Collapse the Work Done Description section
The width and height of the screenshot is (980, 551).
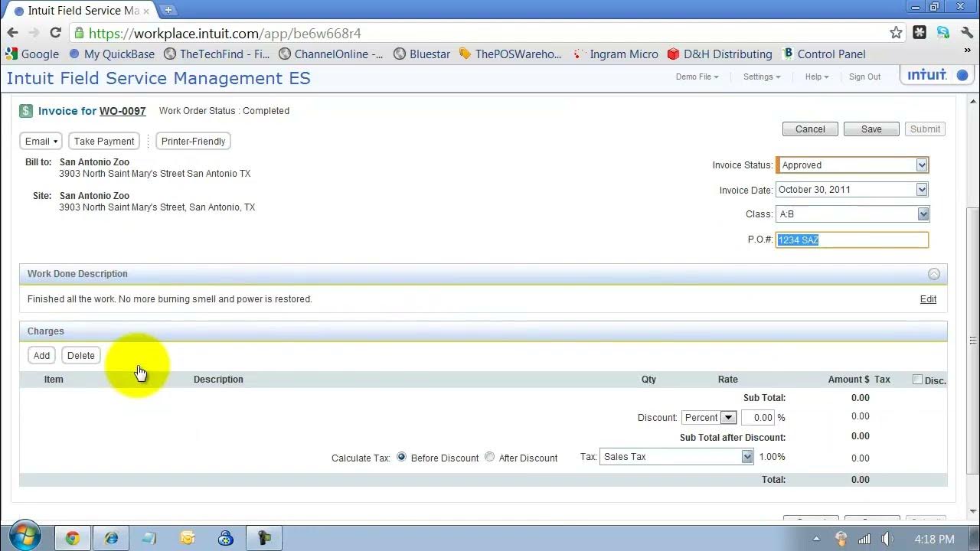coord(934,274)
